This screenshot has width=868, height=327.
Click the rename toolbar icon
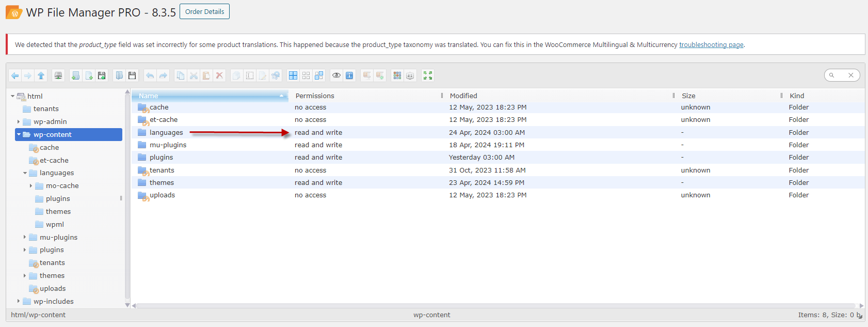point(250,75)
